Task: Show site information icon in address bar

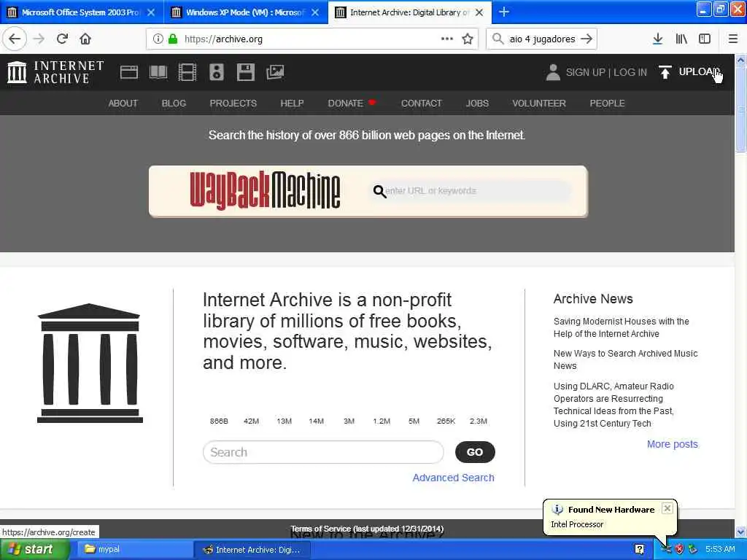Action: (158, 39)
